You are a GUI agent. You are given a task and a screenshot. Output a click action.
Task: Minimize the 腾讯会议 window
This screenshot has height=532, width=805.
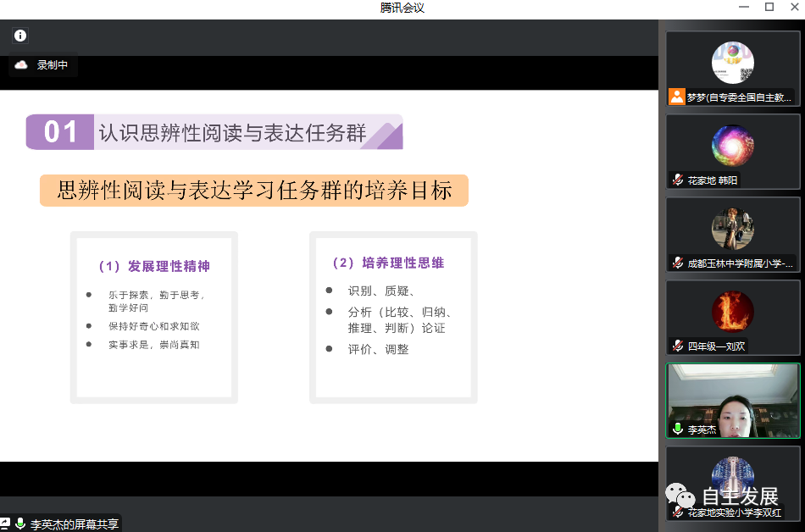click(744, 7)
